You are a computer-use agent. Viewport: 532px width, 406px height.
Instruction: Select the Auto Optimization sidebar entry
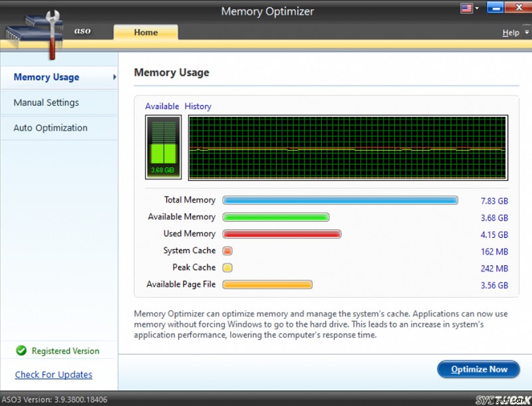tap(51, 128)
